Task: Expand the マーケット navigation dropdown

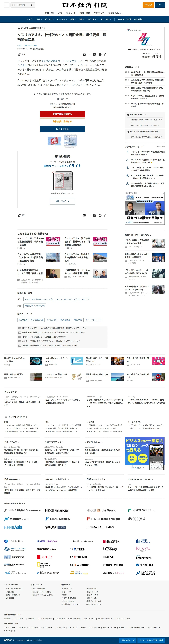Action: tap(62, 19)
